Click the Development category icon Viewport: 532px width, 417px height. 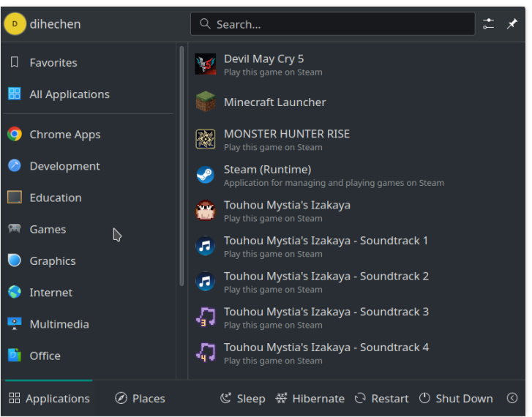coord(14,165)
